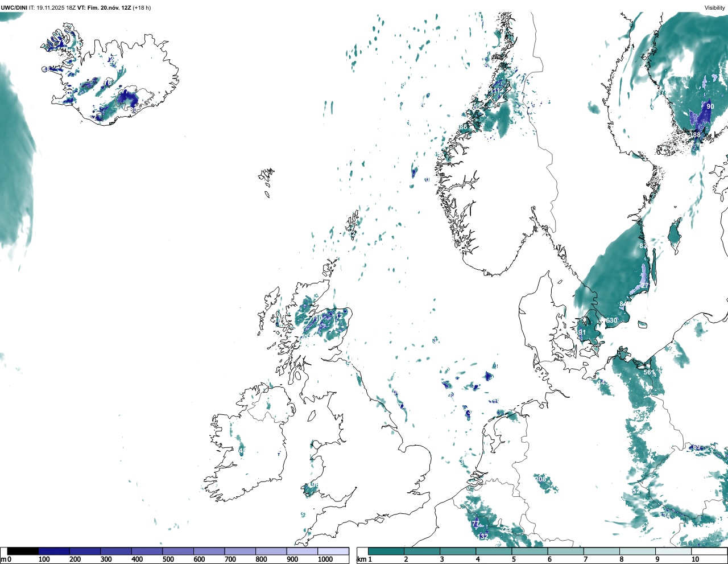Select the 200–300 m legend color segment
Image resolution: width=728 pixels, height=564 pixels.
(x=85, y=551)
